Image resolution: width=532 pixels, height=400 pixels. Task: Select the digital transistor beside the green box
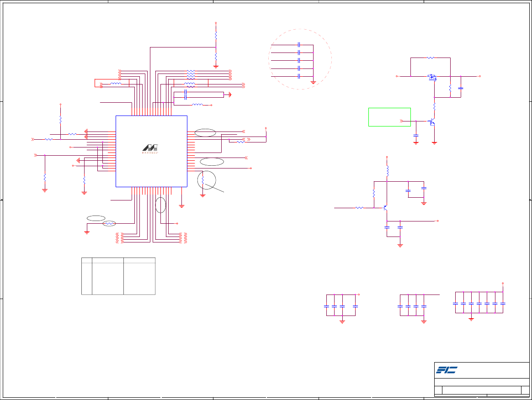(x=431, y=122)
